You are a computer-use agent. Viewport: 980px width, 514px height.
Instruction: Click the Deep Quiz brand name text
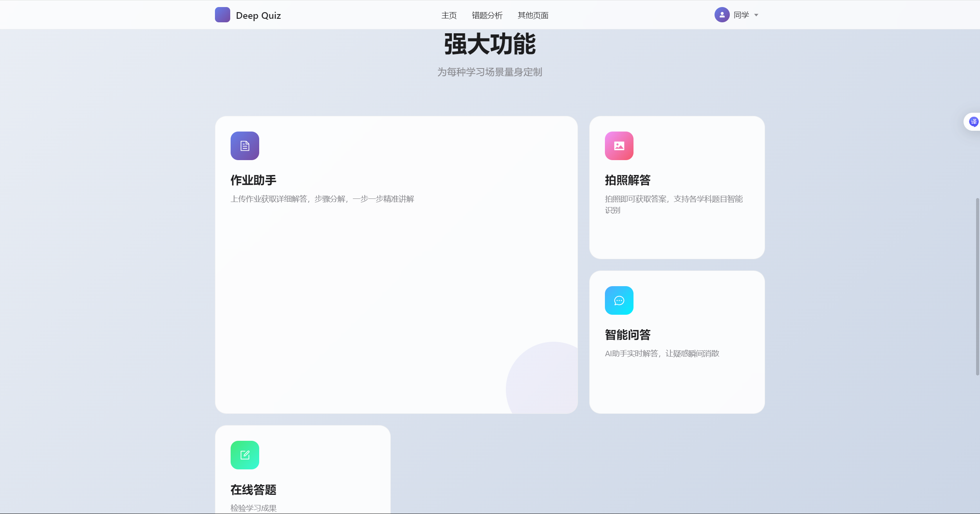258,16
